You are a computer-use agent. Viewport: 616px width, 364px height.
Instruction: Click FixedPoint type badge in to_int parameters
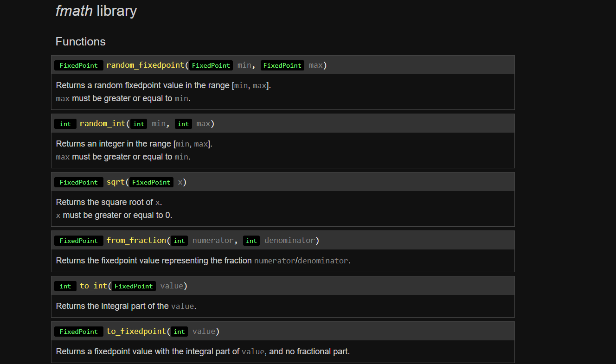coord(134,286)
